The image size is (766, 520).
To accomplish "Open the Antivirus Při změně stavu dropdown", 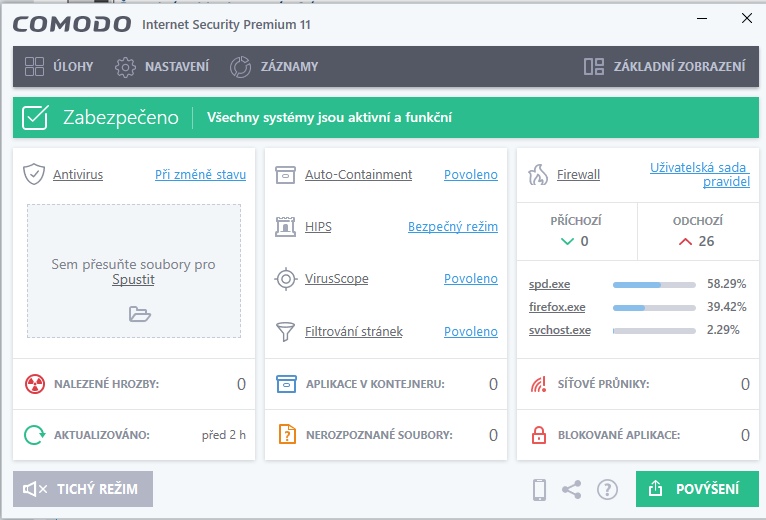I will [200, 175].
